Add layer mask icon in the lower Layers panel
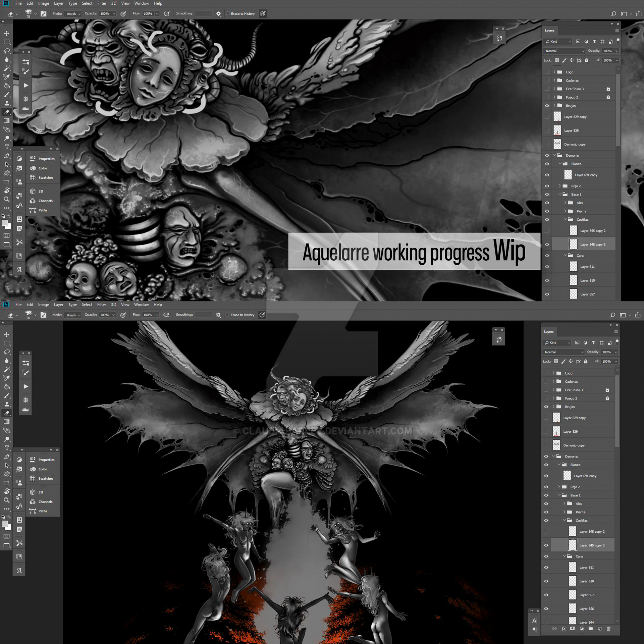 pos(573,629)
